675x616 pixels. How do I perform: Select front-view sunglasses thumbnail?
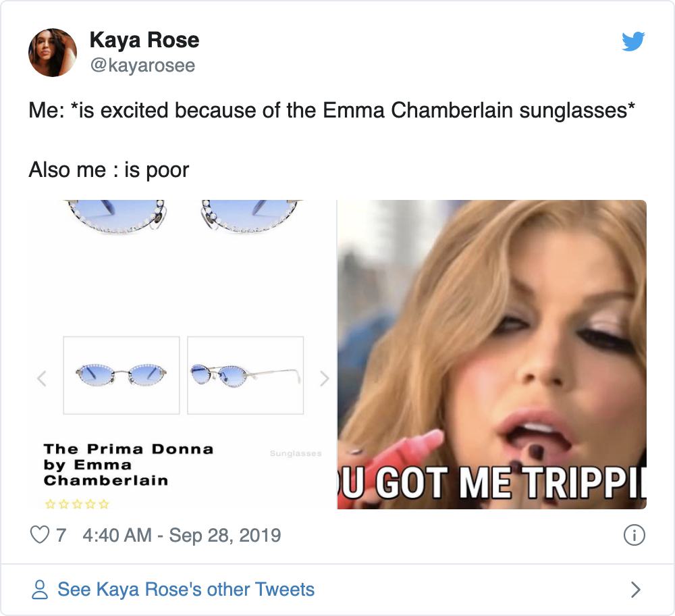tap(122, 375)
